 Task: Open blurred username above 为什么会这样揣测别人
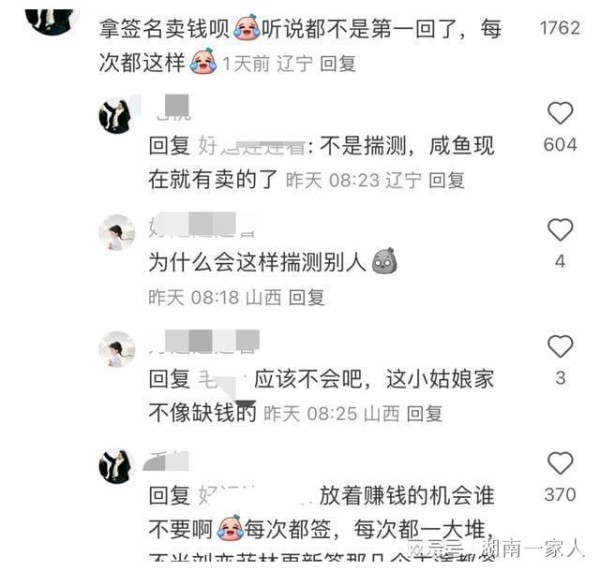[201, 225]
